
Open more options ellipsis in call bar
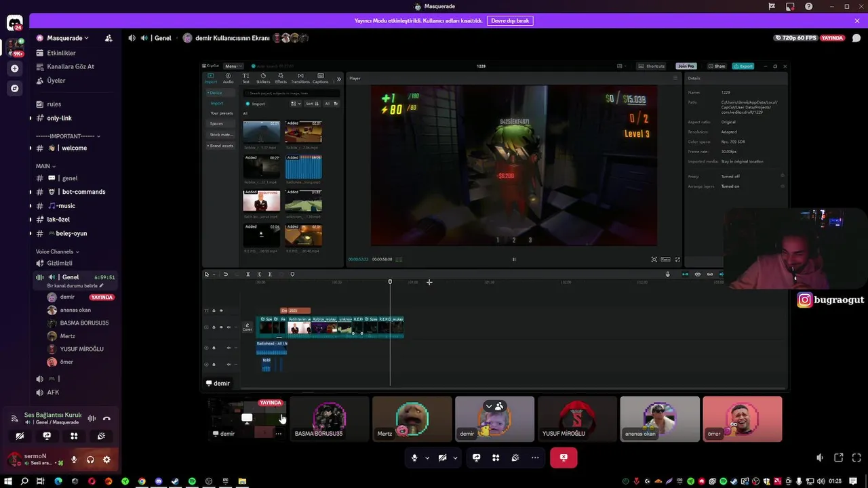pos(535,457)
